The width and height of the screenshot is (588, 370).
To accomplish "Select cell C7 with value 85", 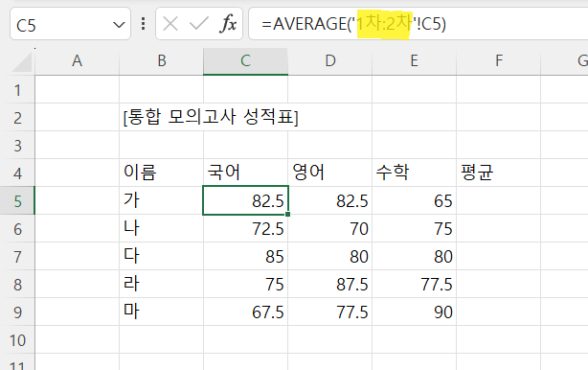I will (245, 256).
